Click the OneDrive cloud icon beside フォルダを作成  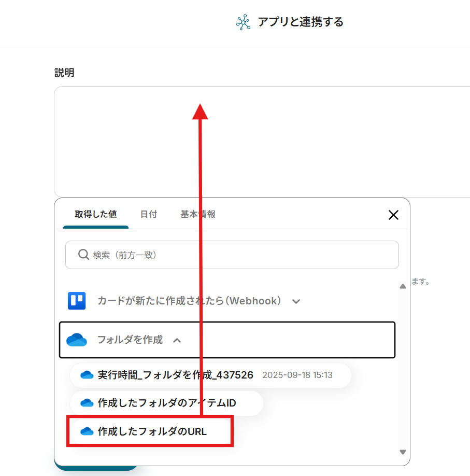click(77, 340)
